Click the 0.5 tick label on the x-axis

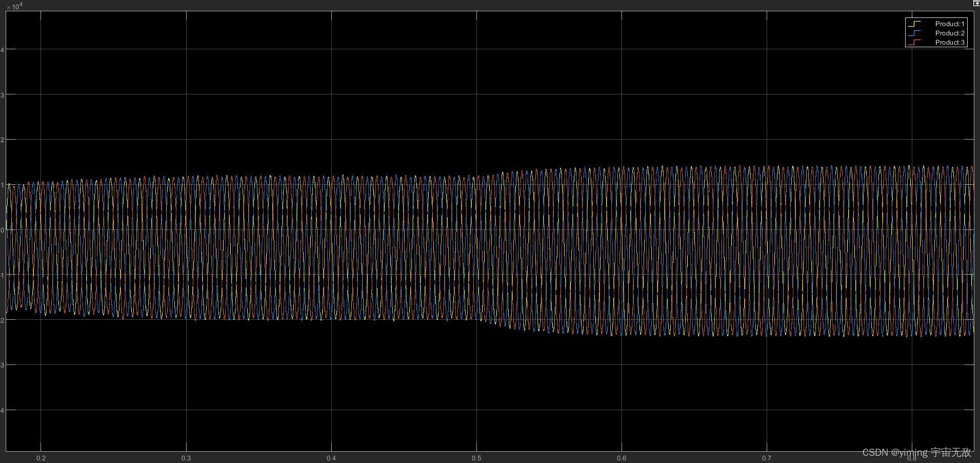click(x=477, y=457)
